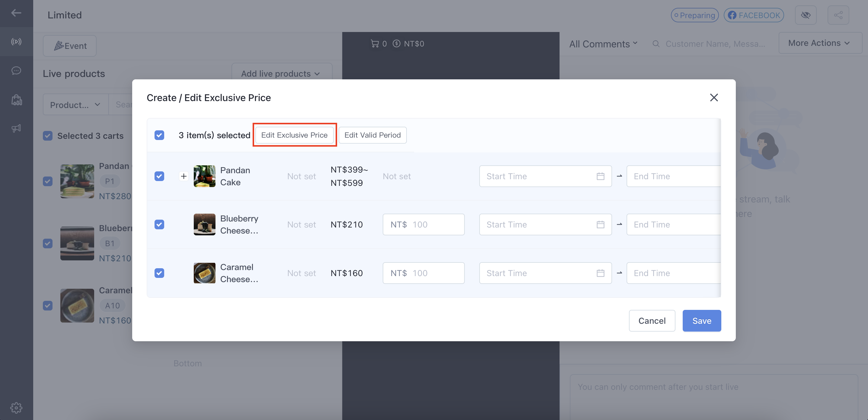The width and height of the screenshot is (868, 420).
Task: Click the Edit Valid Period button
Action: [372, 135]
